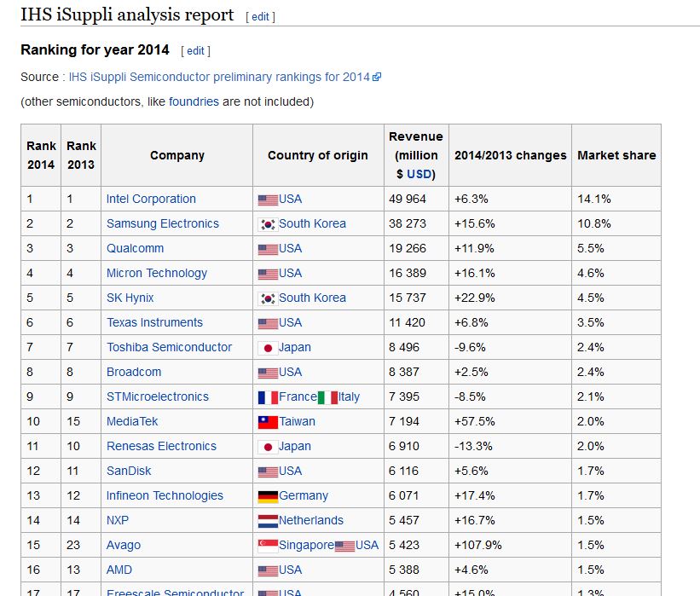Follow the Netherlands country link
Screen dimensions: 700x596
(311, 521)
